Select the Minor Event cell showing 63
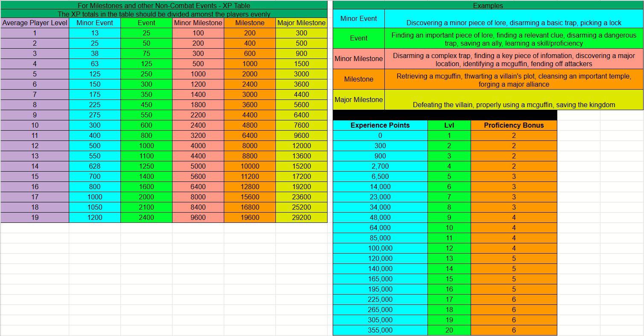The image size is (644, 336). [95, 64]
